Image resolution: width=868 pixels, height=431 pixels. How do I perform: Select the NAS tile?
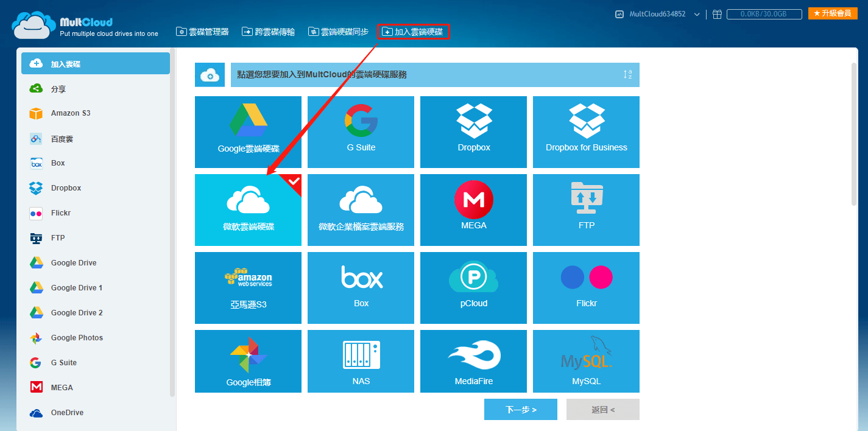(361, 361)
